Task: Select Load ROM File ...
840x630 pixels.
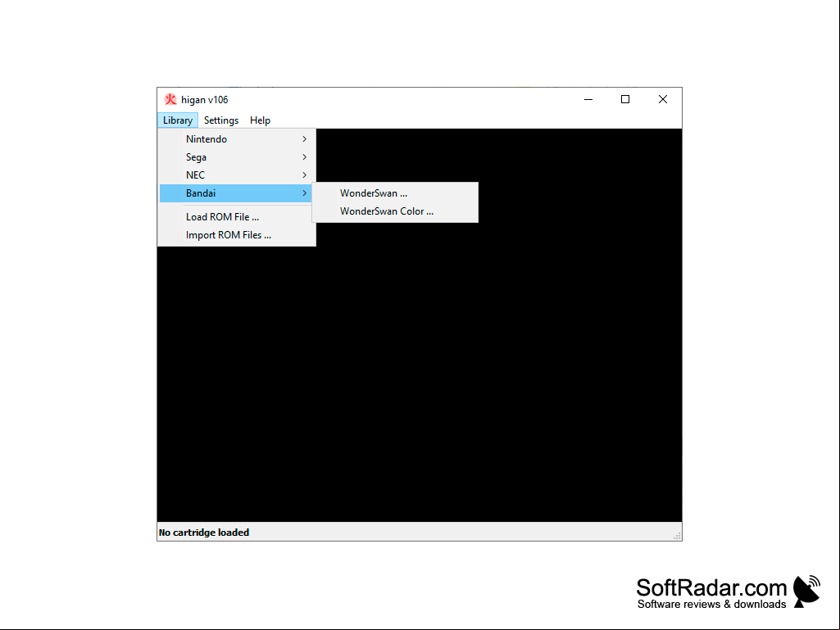Action: click(x=236, y=217)
